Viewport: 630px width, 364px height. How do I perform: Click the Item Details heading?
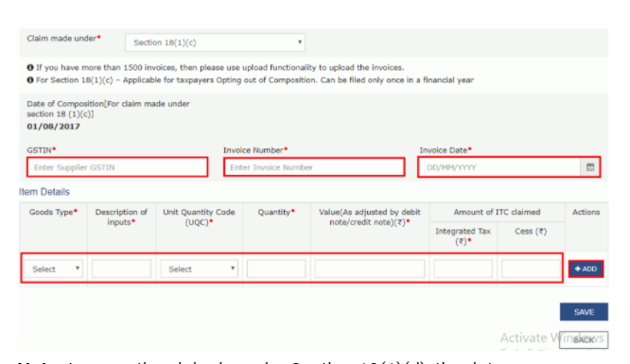tap(44, 192)
